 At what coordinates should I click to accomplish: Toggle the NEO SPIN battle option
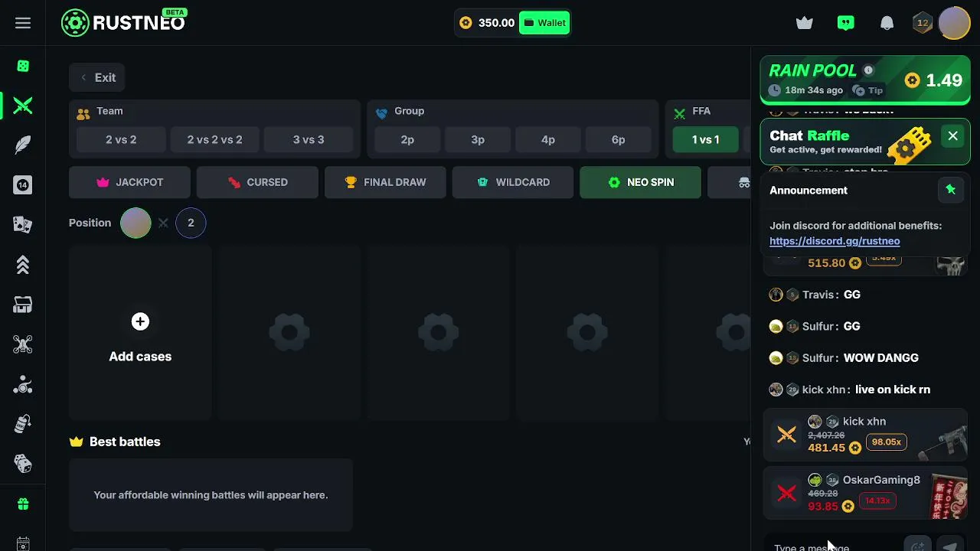click(640, 182)
